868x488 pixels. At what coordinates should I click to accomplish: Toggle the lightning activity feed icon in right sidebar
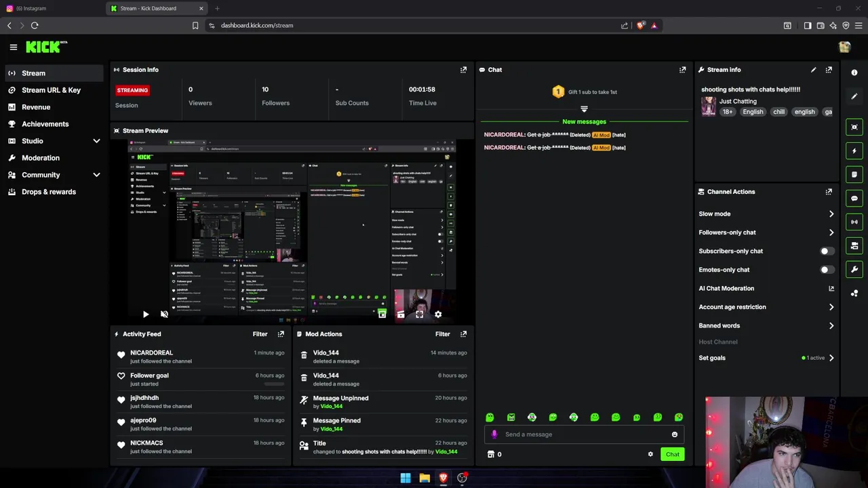click(854, 150)
